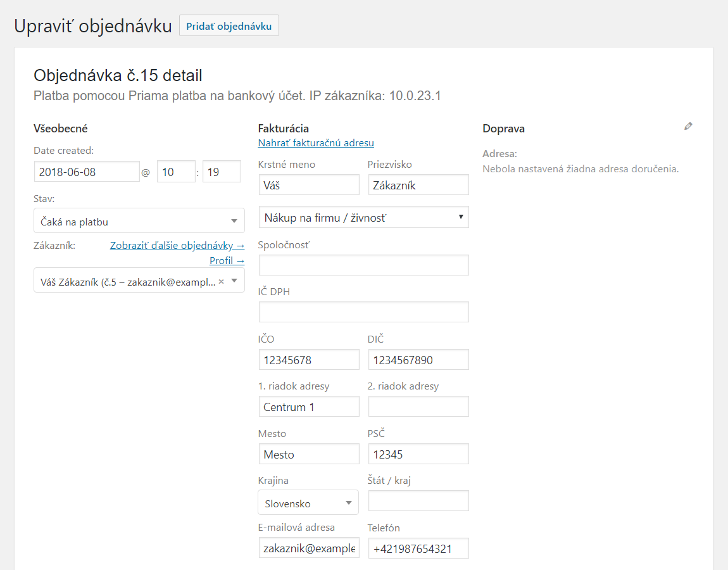Expand the Zákazník customer dropdown
Screen dimensions: 728x570
coord(234,281)
